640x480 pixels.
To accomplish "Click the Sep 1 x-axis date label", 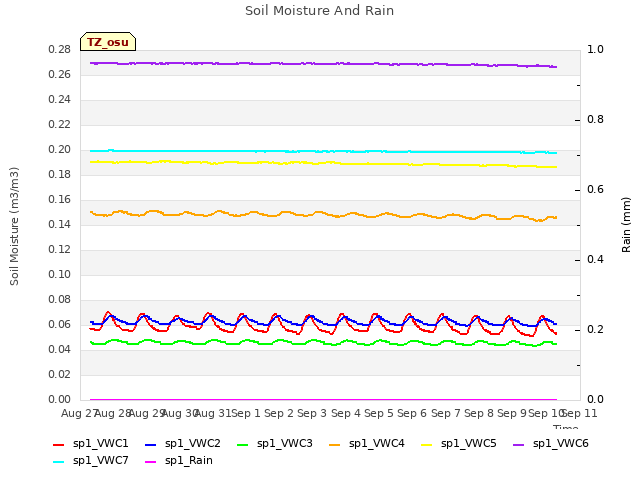I will (246, 413).
